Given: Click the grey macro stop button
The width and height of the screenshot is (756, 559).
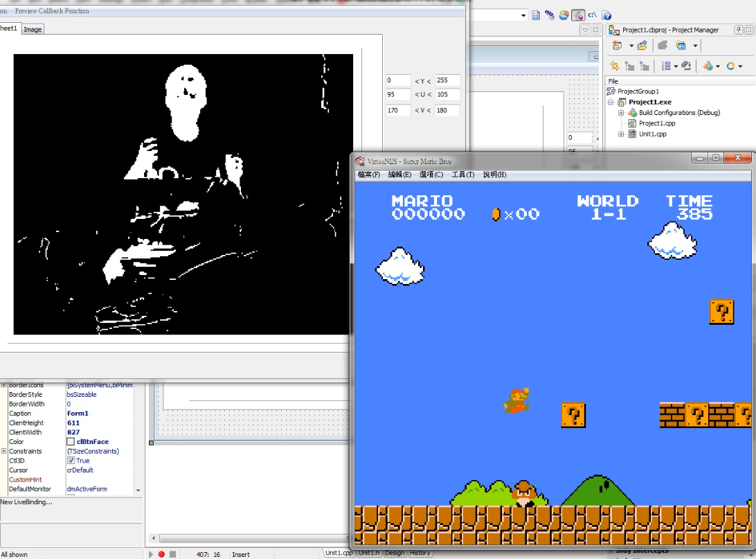Looking at the screenshot, I should point(172,554).
